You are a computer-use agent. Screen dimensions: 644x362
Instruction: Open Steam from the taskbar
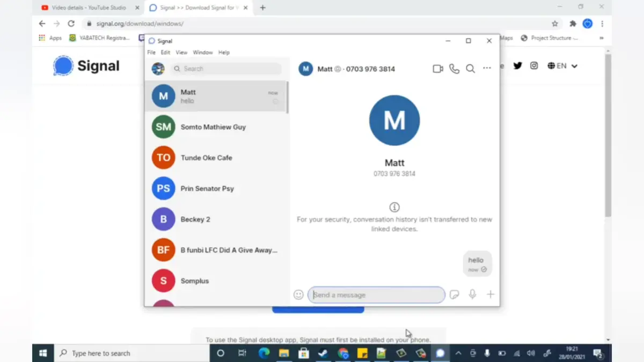click(323, 353)
